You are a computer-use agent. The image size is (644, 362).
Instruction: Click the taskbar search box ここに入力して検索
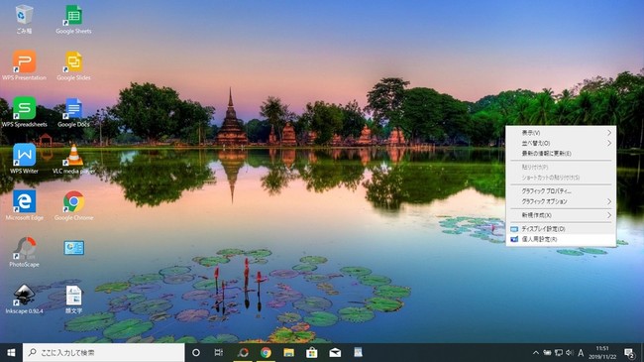pos(103,352)
